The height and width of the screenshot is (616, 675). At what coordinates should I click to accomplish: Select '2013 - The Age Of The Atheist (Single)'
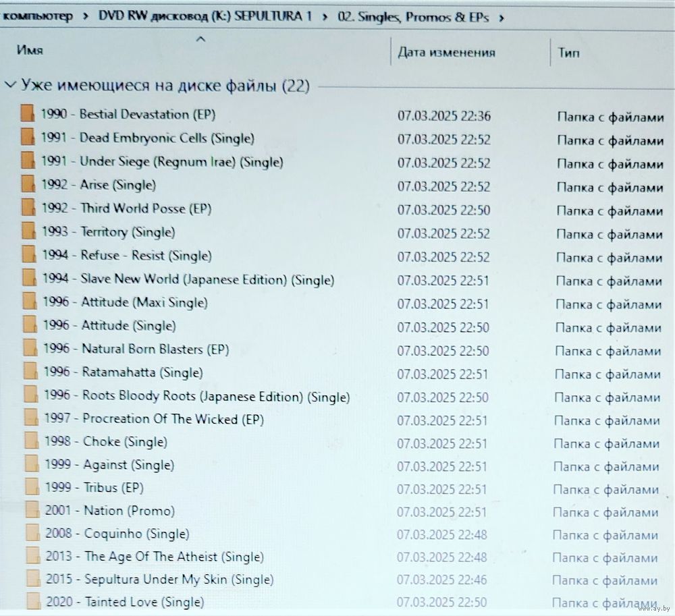(x=155, y=557)
